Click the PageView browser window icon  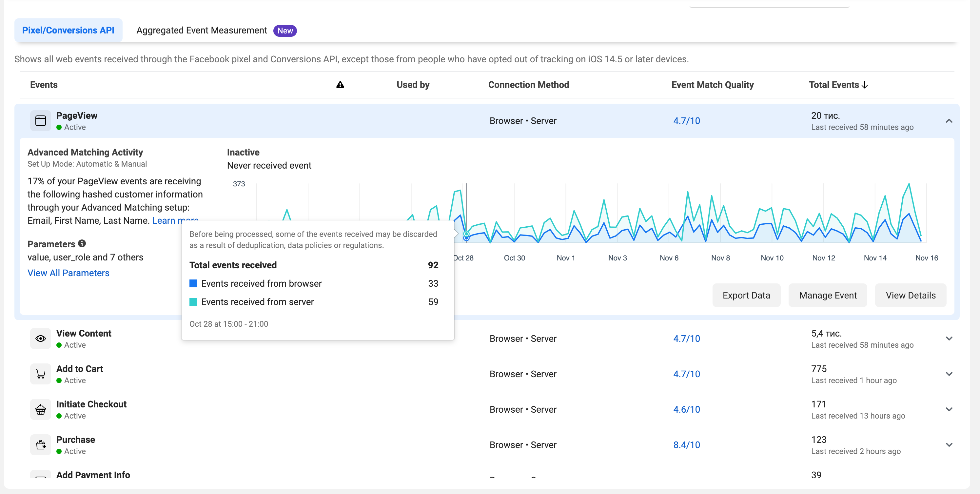point(41,121)
